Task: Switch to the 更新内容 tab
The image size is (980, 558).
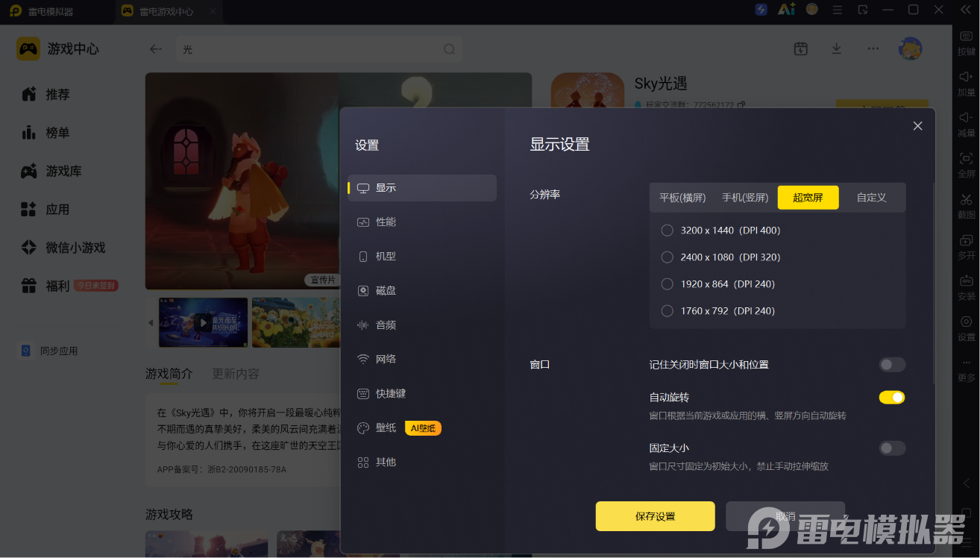Action: click(236, 374)
